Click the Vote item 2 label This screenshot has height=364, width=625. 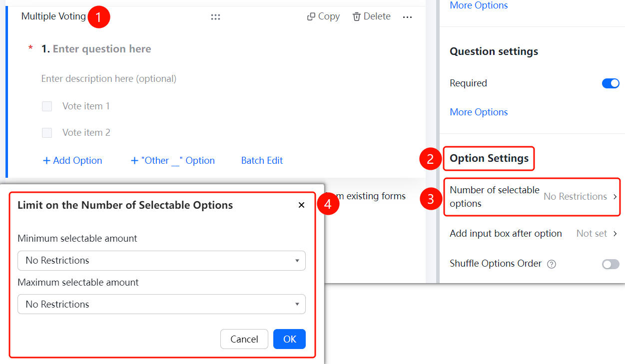tap(86, 133)
